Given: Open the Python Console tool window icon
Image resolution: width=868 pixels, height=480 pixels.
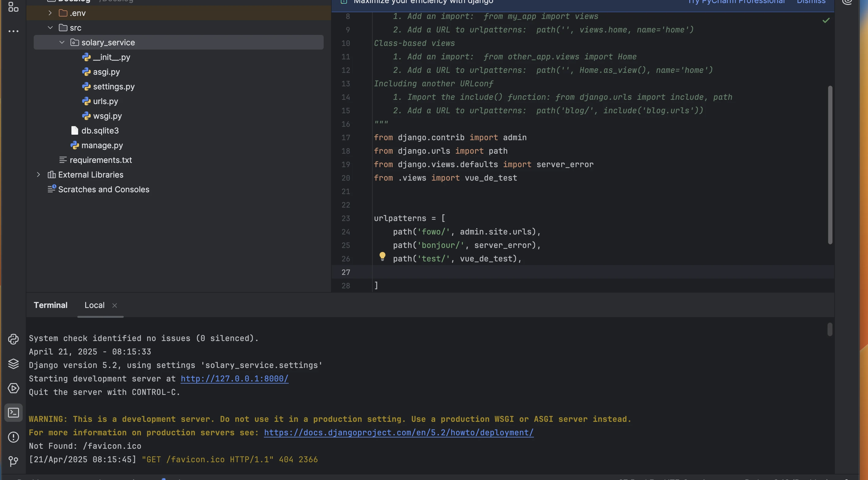Looking at the screenshot, I should pos(13,339).
